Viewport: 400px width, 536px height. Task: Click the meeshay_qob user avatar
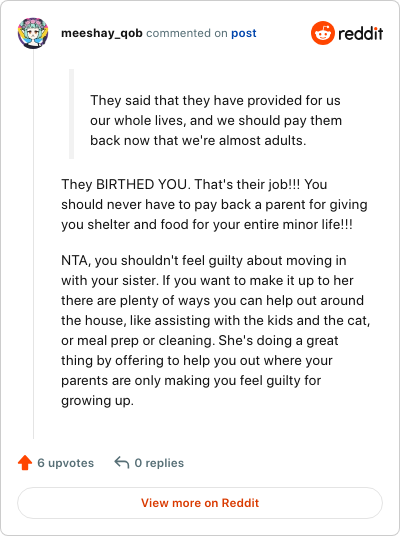coord(33,33)
